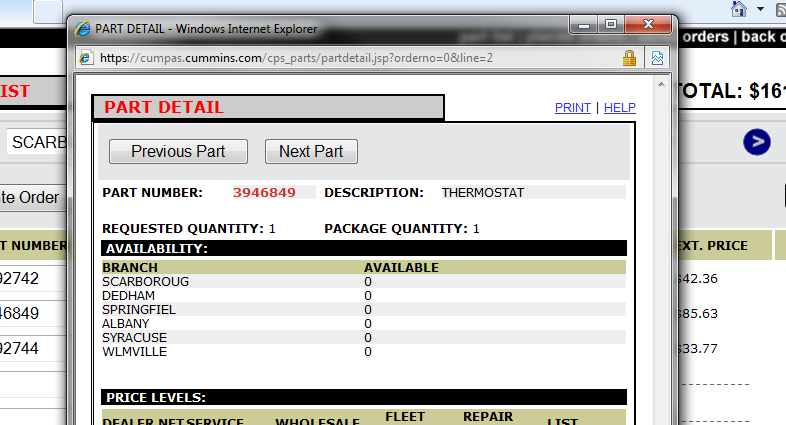Click the BRANCH column header

(130, 268)
